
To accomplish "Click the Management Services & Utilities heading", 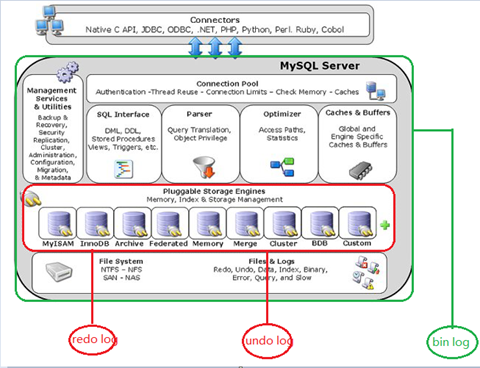I will pos(52,99).
